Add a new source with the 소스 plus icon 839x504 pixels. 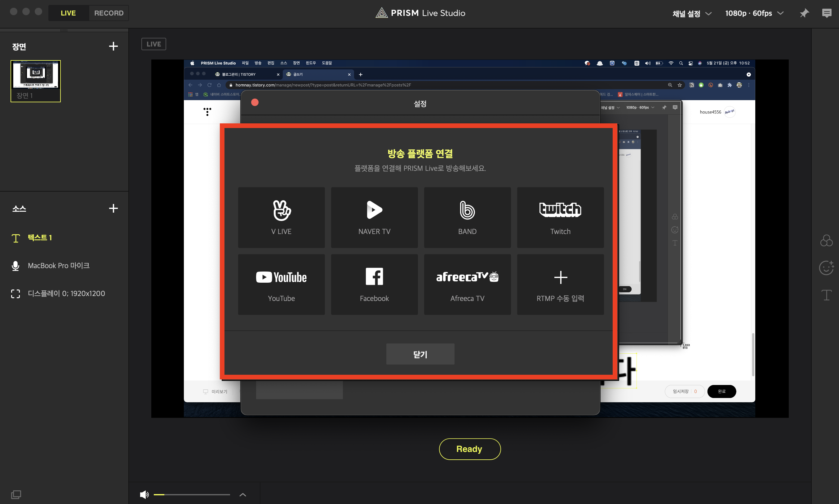113,208
